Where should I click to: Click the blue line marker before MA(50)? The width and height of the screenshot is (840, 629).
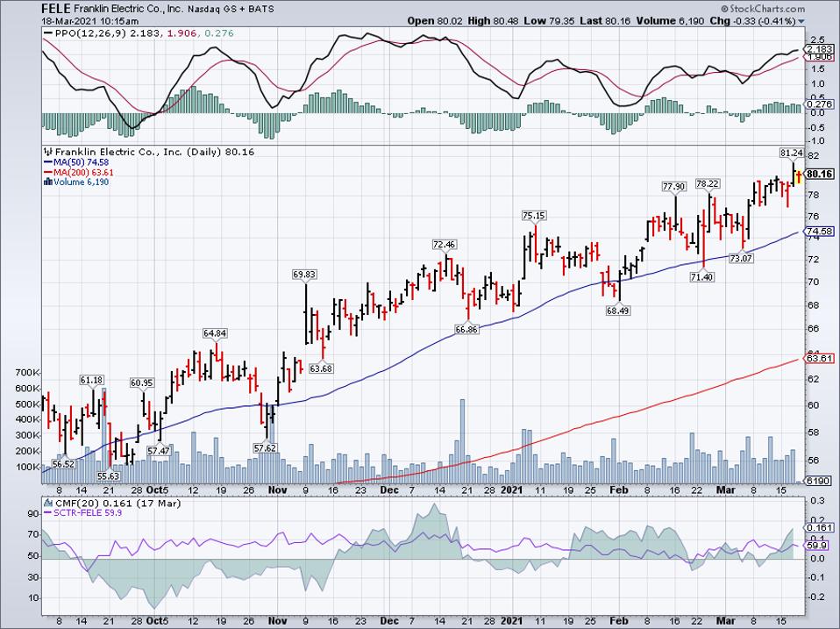click(x=47, y=162)
